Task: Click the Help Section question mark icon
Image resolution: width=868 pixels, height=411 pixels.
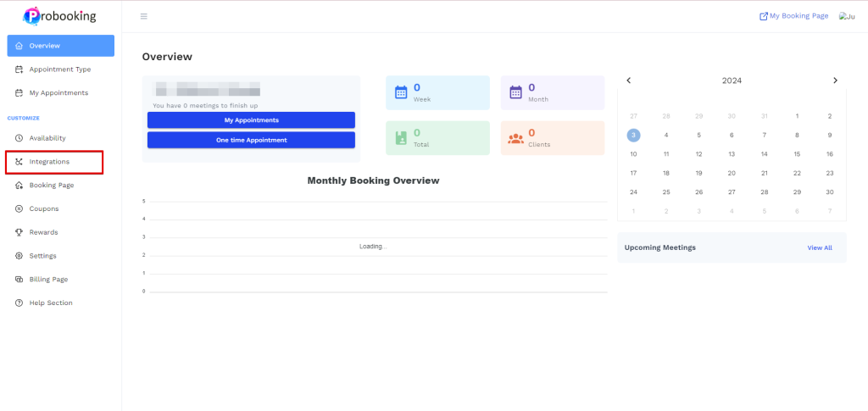Action: pyautogui.click(x=19, y=303)
